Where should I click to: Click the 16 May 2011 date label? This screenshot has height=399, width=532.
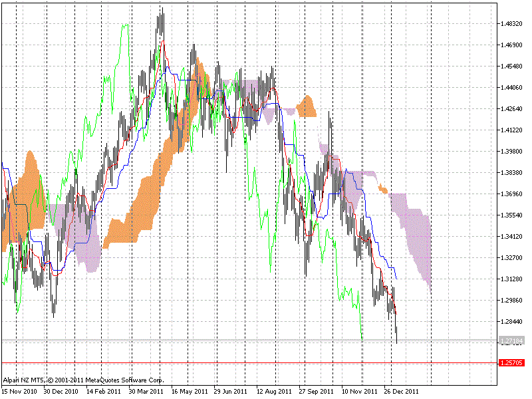(x=188, y=392)
